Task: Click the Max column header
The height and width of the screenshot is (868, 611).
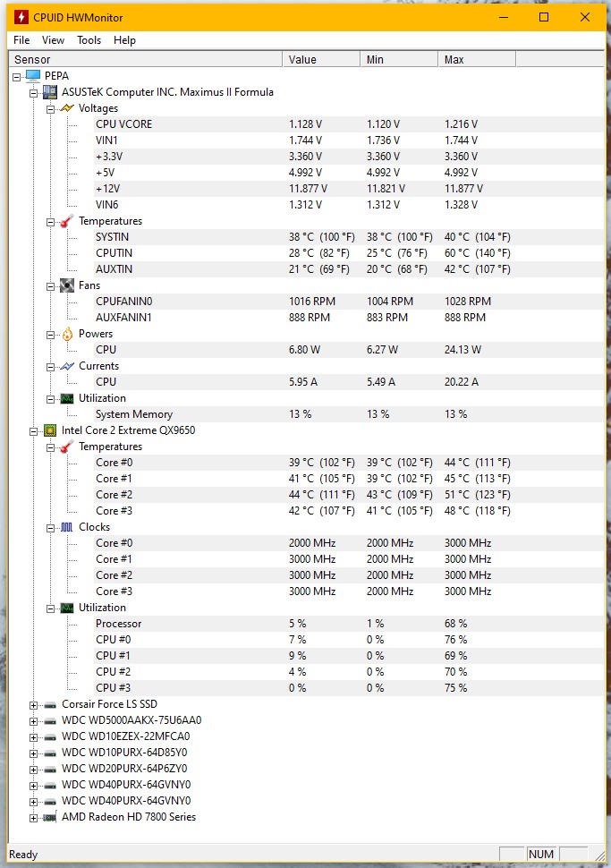Action: click(x=476, y=60)
